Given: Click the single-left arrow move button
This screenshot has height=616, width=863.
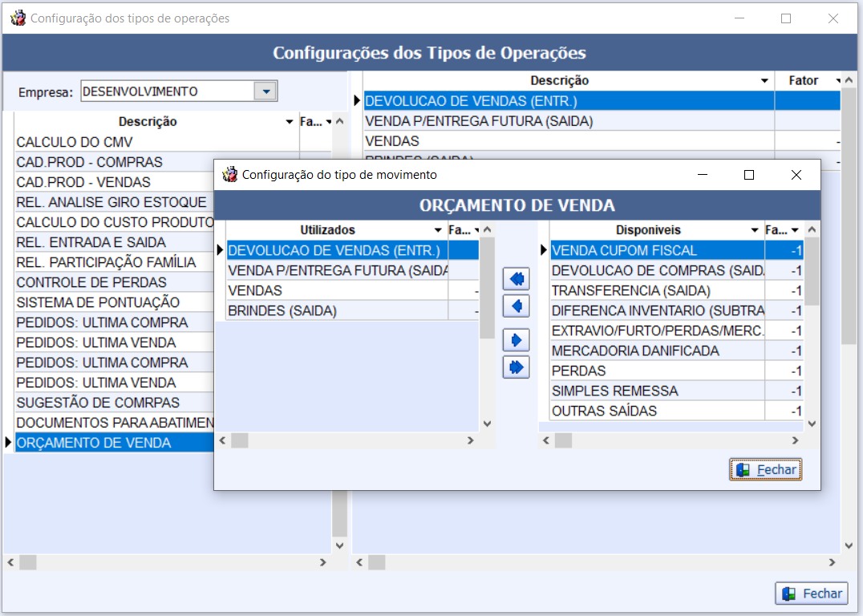Looking at the screenshot, I should [x=516, y=306].
